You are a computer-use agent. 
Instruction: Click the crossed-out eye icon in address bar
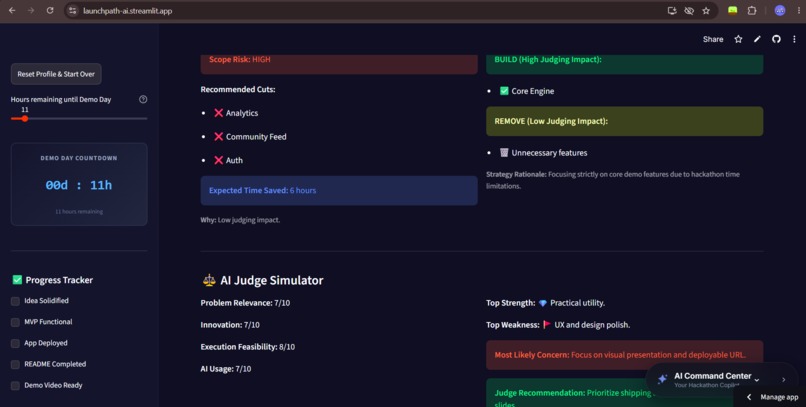point(689,10)
